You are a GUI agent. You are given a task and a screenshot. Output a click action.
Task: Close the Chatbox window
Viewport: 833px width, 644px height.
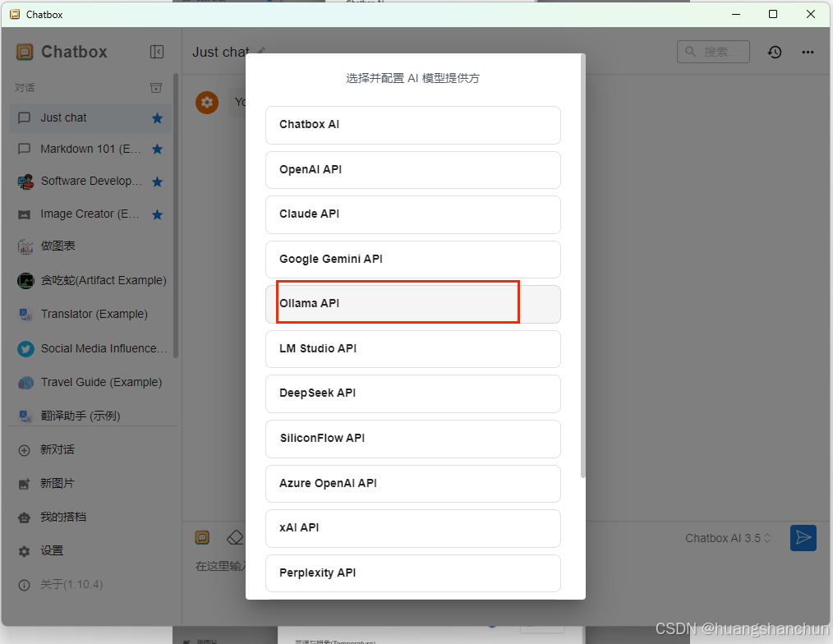click(x=811, y=14)
